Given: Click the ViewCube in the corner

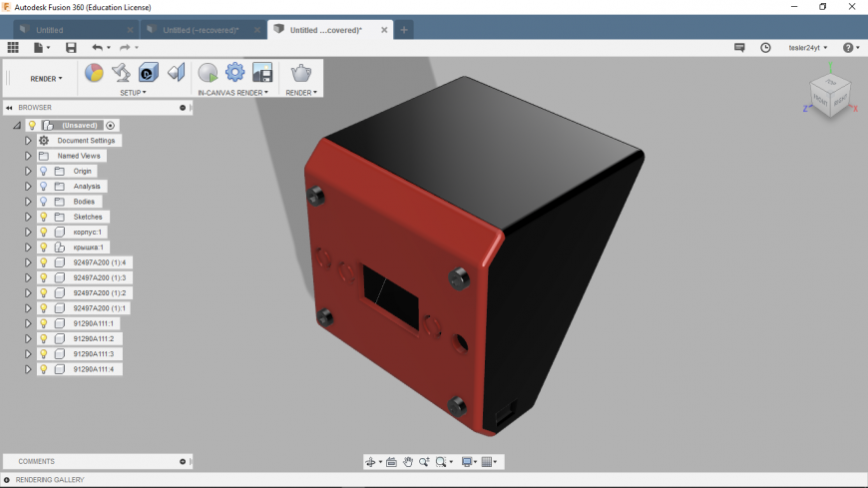Looking at the screenshot, I should click(x=828, y=96).
